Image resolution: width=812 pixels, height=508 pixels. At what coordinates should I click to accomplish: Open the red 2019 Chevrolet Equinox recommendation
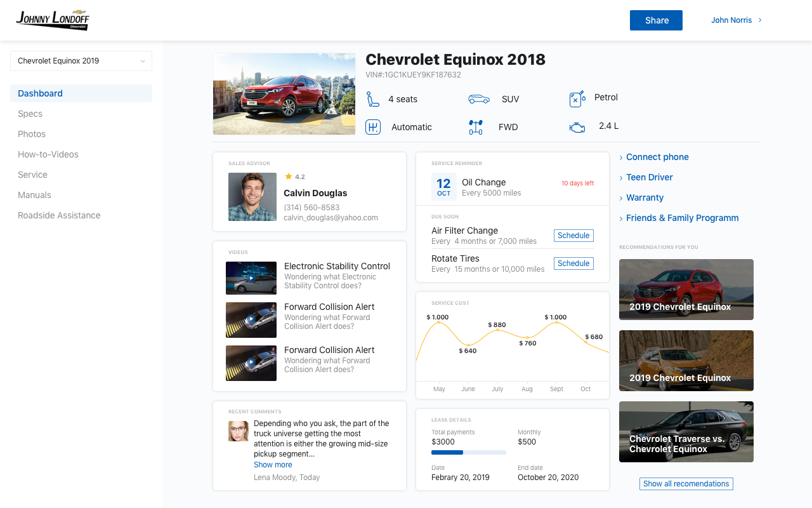coord(686,290)
